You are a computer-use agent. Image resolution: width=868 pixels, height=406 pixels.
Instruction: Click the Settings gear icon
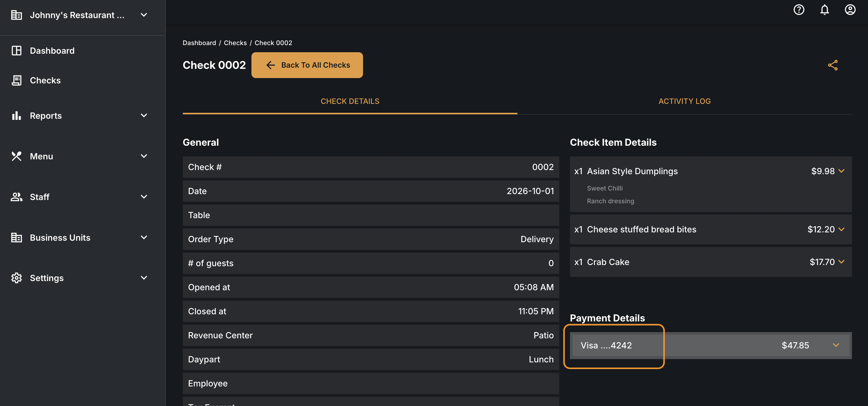[x=17, y=278]
